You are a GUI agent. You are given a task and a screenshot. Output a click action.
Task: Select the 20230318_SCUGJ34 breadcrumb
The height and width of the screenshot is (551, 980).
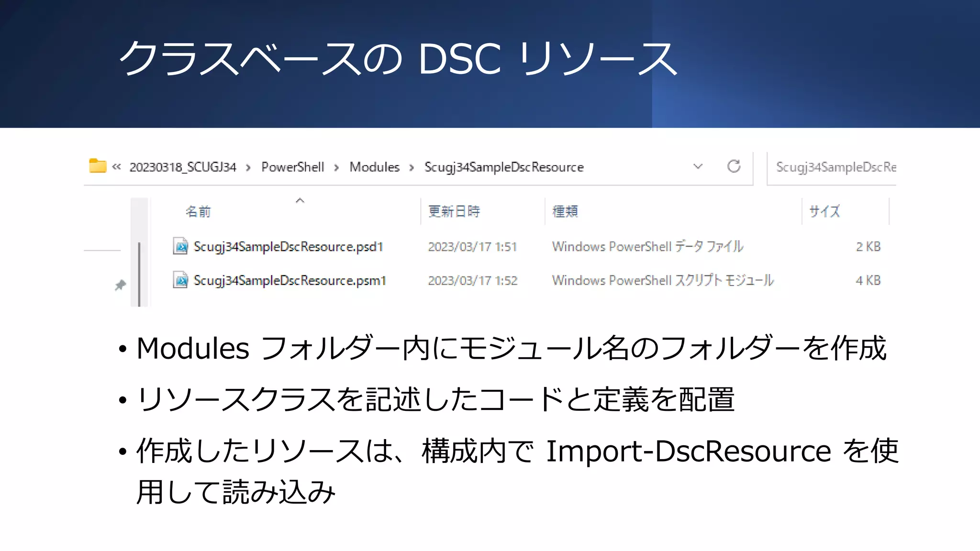pyautogui.click(x=183, y=167)
